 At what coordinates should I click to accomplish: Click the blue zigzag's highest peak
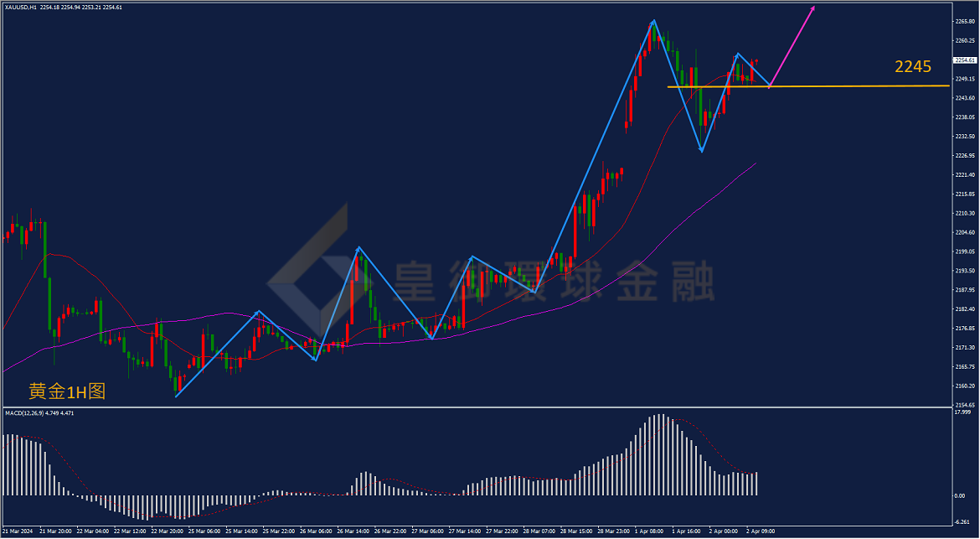click(x=653, y=20)
